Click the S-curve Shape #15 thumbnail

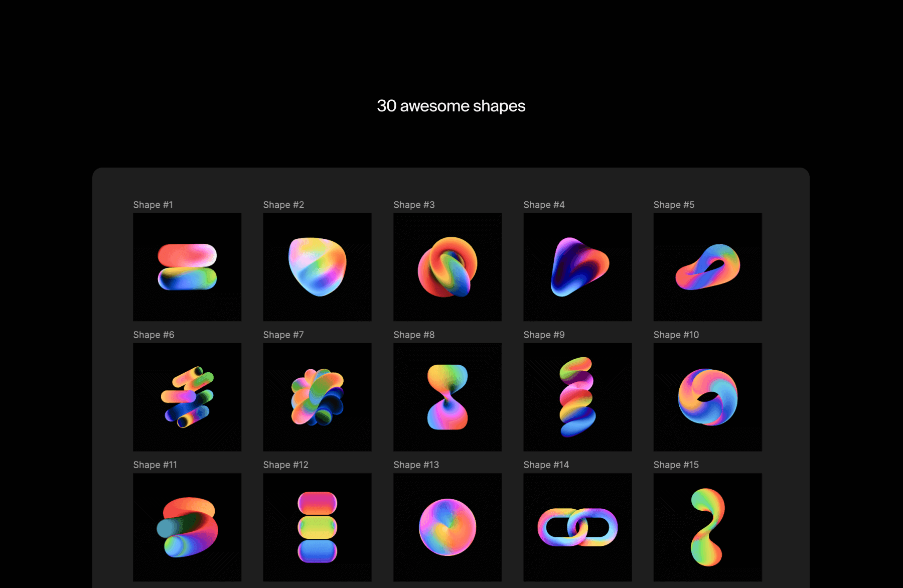(x=707, y=527)
